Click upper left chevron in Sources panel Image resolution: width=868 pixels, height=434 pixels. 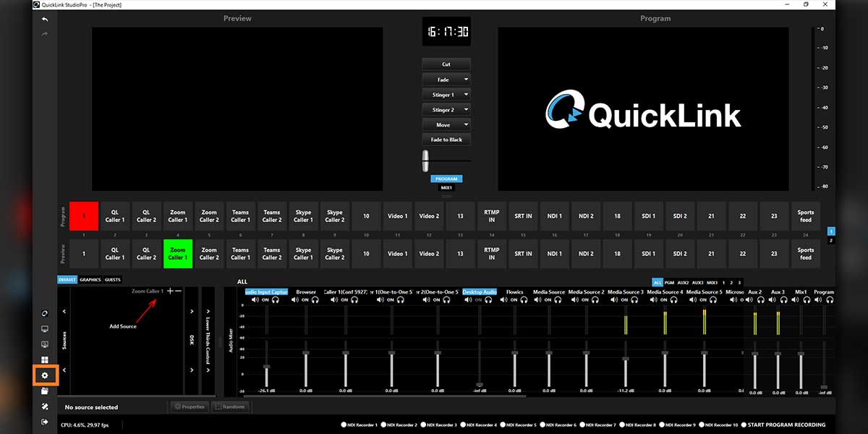[64, 312]
